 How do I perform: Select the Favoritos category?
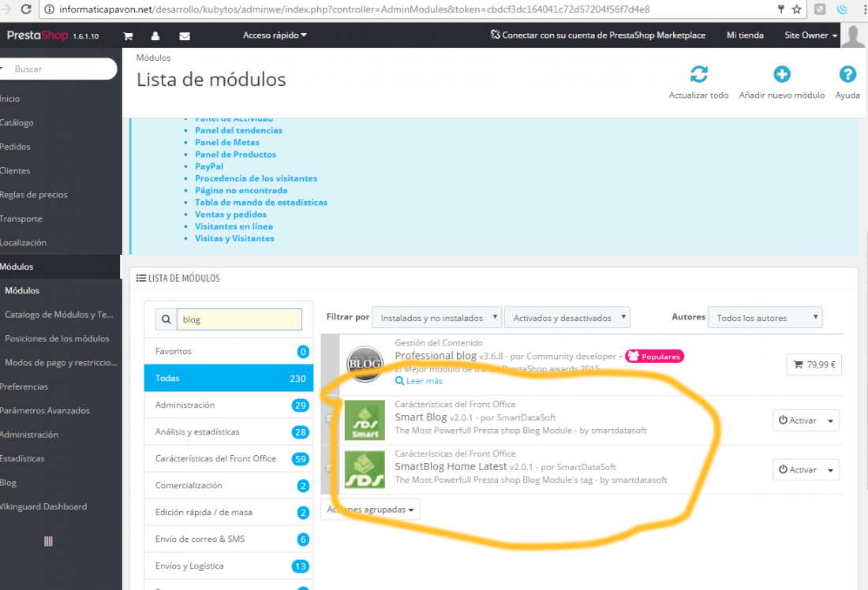tap(229, 352)
